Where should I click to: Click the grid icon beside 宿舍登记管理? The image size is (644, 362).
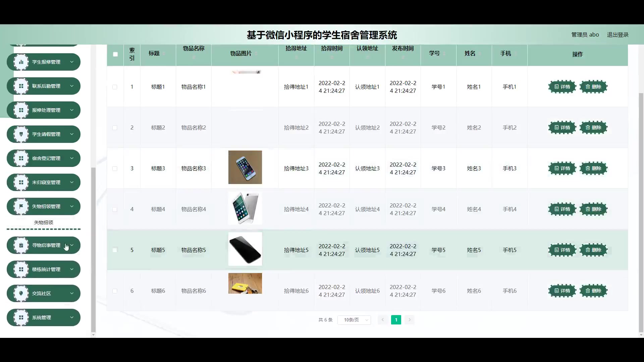[21, 158]
